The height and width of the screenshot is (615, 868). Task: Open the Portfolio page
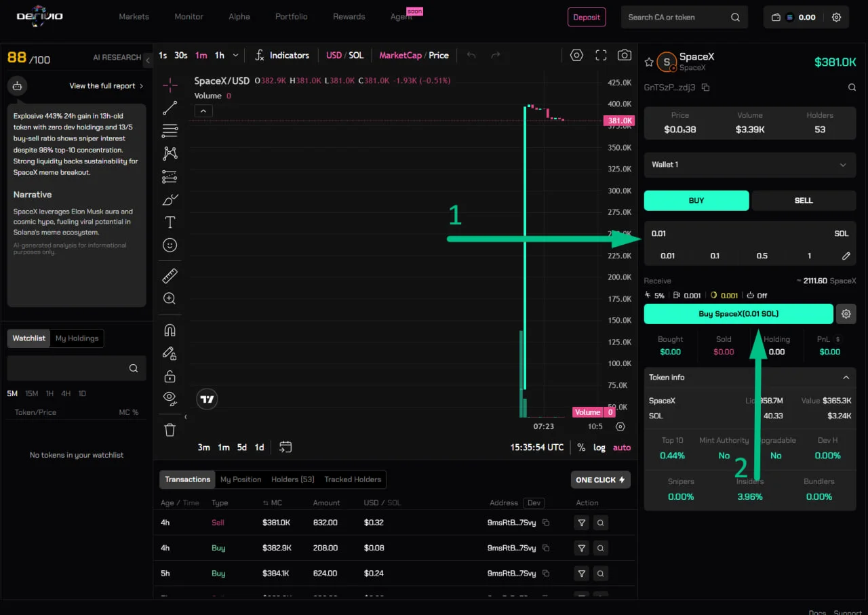[x=291, y=17]
